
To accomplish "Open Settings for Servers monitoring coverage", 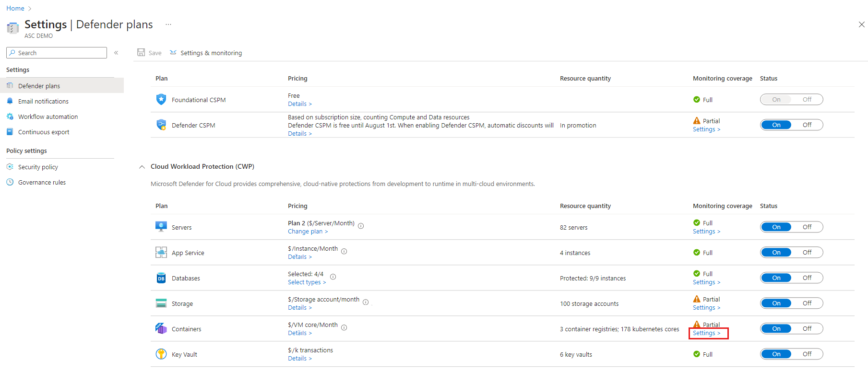I will click(706, 232).
